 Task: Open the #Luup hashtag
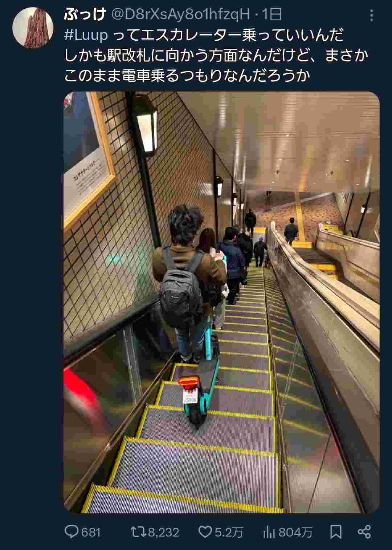tap(86, 35)
